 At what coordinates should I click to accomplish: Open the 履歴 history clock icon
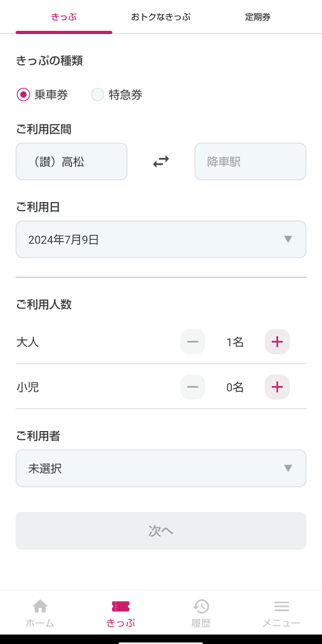pyautogui.click(x=202, y=606)
